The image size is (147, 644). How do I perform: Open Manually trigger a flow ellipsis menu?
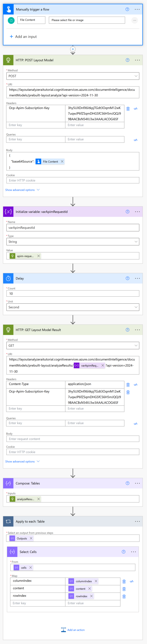point(137,9)
